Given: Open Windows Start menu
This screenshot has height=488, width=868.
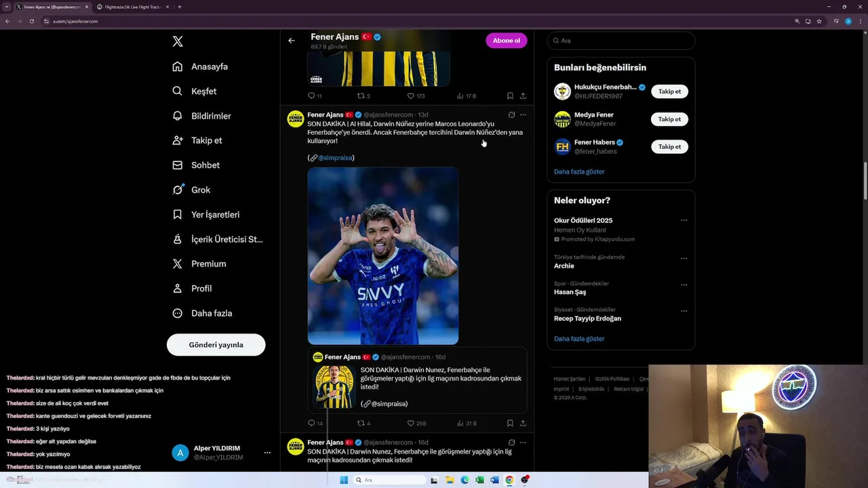Looking at the screenshot, I should point(344,480).
